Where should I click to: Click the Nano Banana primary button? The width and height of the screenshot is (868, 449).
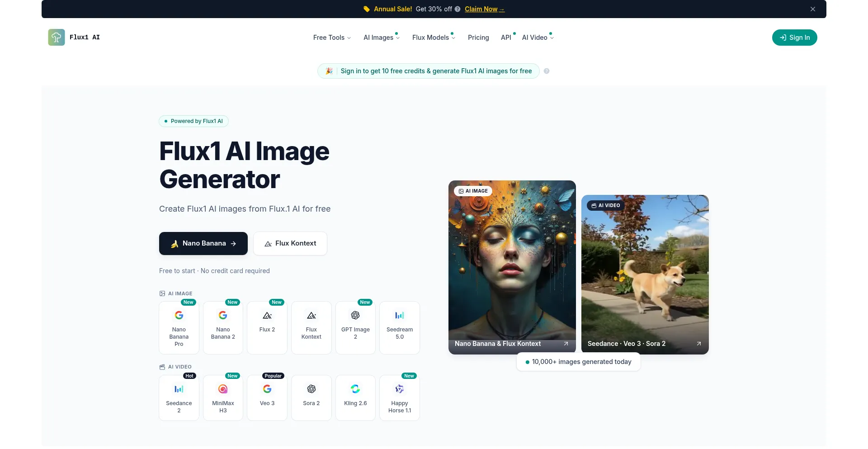(x=203, y=243)
